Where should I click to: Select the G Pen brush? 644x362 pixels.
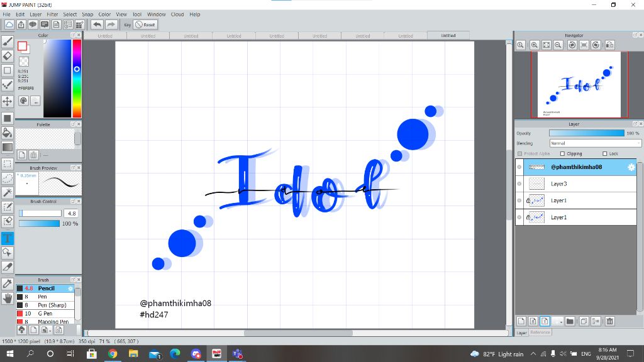click(x=45, y=314)
